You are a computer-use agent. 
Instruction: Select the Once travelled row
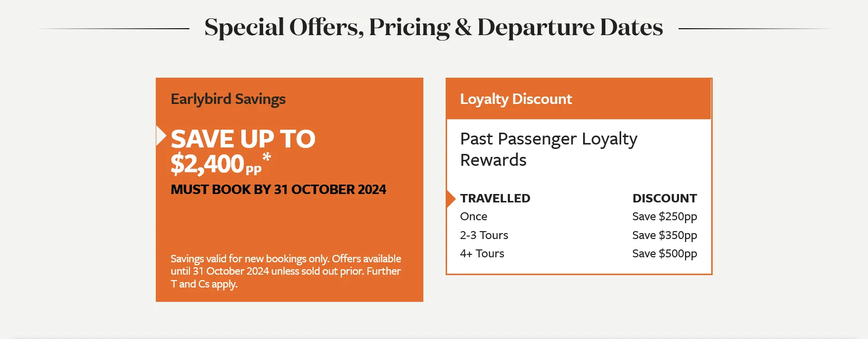coord(578,216)
